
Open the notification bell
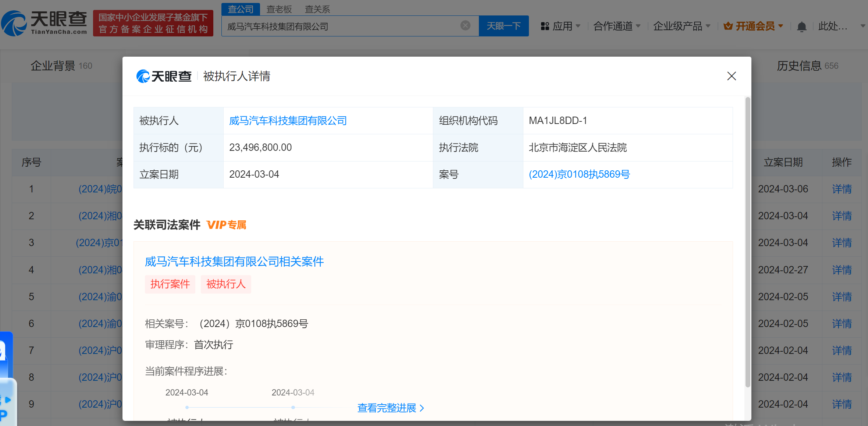pyautogui.click(x=802, y=26)
